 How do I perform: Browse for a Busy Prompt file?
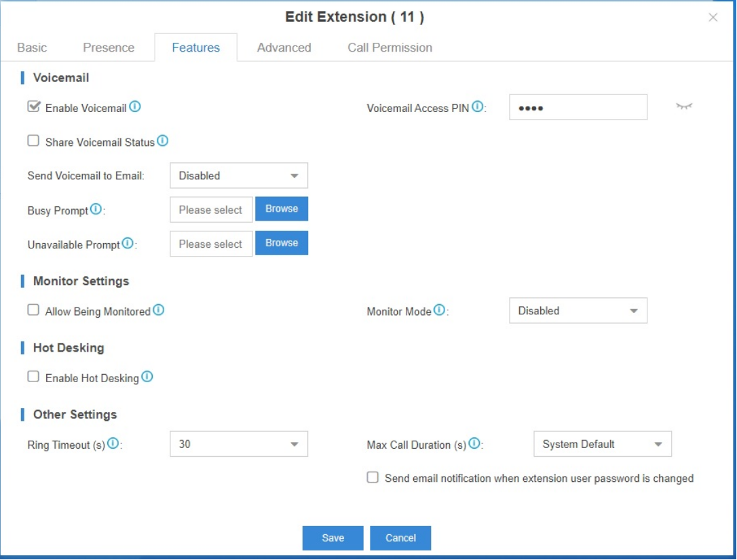click(282, 209)
